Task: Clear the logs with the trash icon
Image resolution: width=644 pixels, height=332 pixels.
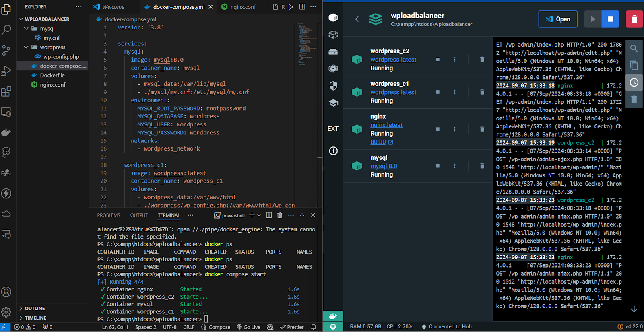Action: [634, 99]
